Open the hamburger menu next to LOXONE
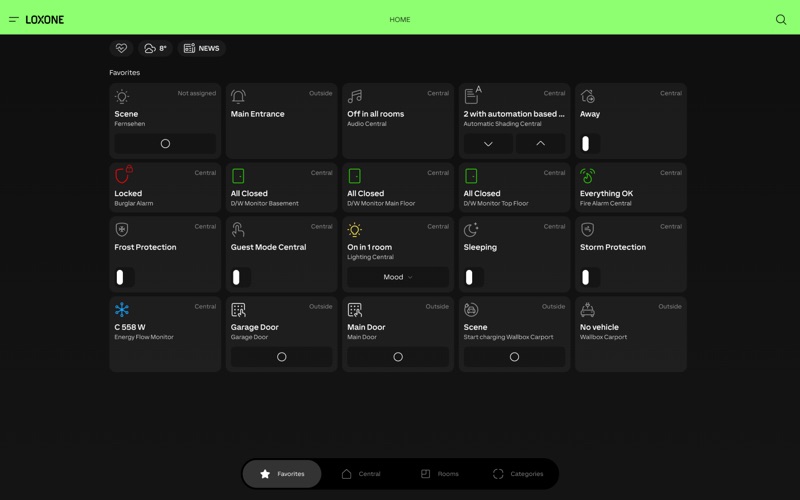 pyautogui.click(x=14, y=19)
